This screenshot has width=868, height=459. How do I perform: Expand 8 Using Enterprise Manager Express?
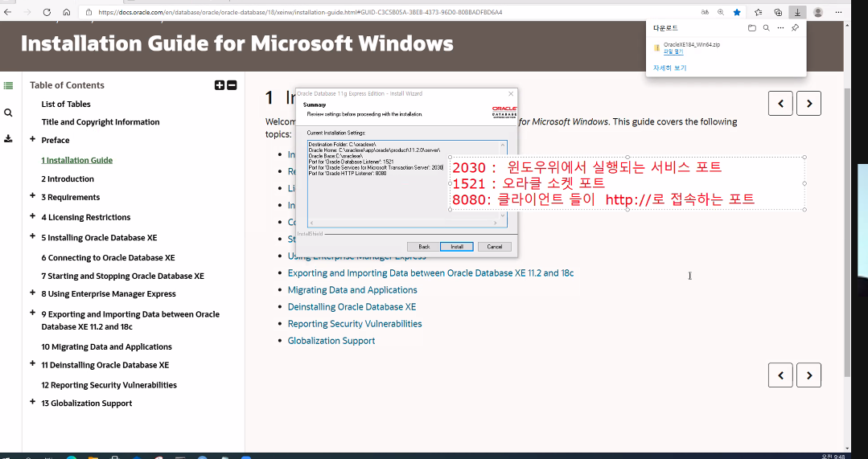pos(33,293)
